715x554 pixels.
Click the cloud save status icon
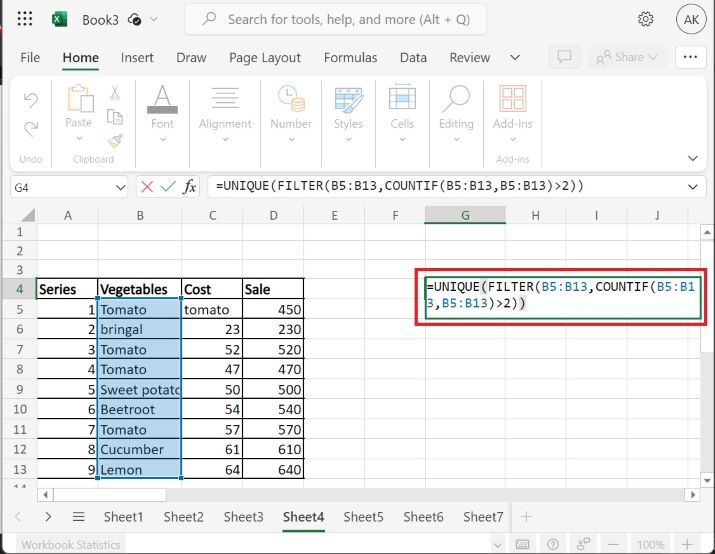(x=135, y=19)
